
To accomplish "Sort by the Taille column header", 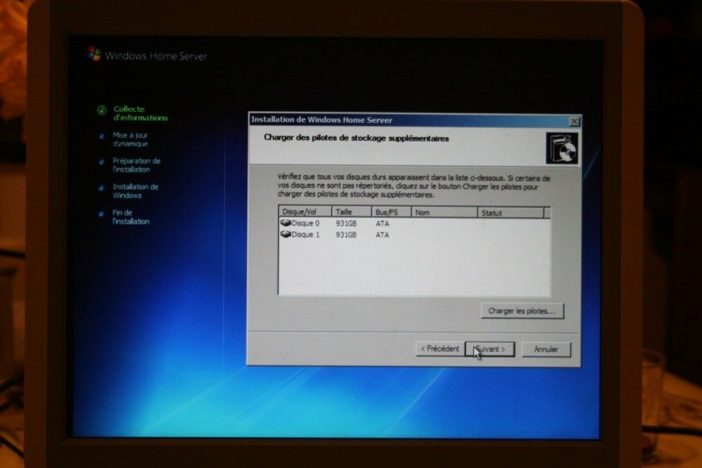I will (x=351, y=212).
